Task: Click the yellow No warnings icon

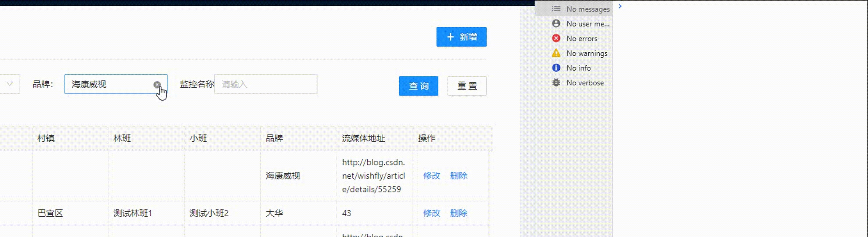Action: (x=556, y=53)
